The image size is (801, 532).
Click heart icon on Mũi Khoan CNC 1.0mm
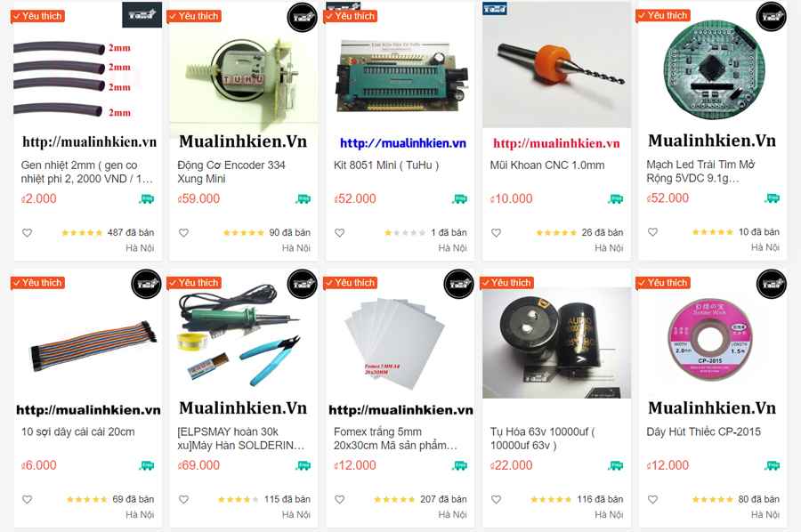click(496, 233)
